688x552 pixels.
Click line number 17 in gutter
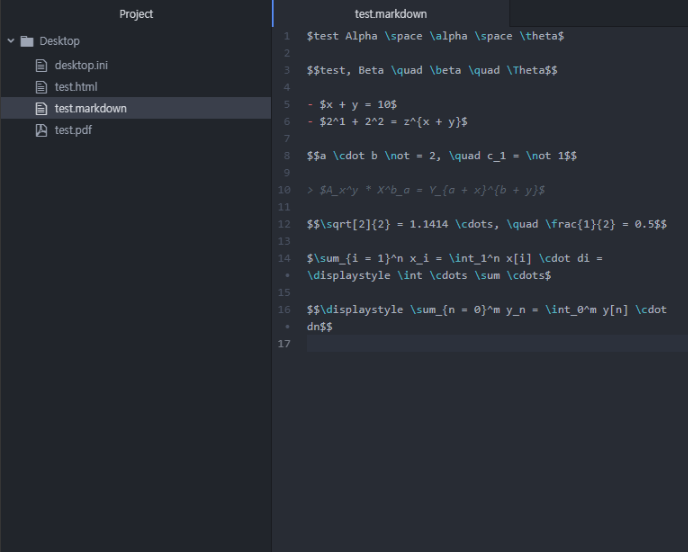(284, 344)
